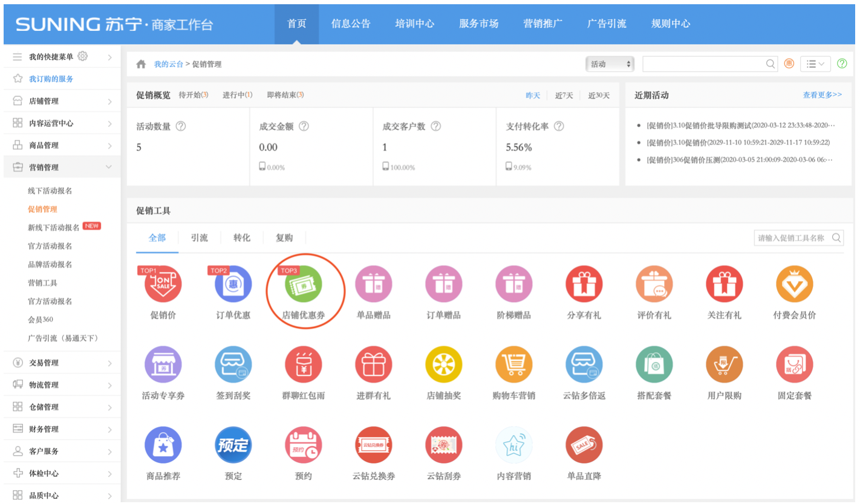The width and height of the screenshot is (860, 504).
Task: Open the 关注有礼 tool icon
Action: 725,284
